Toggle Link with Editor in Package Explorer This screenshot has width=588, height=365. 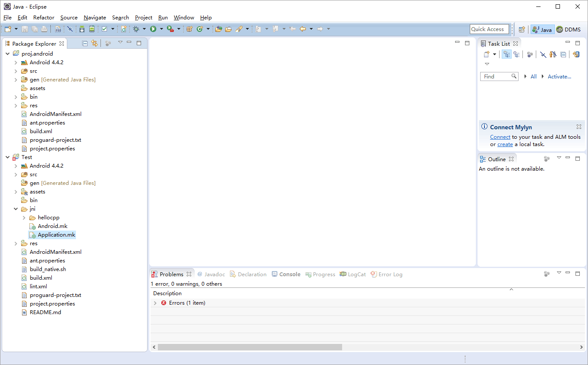[x=94, y=44]
